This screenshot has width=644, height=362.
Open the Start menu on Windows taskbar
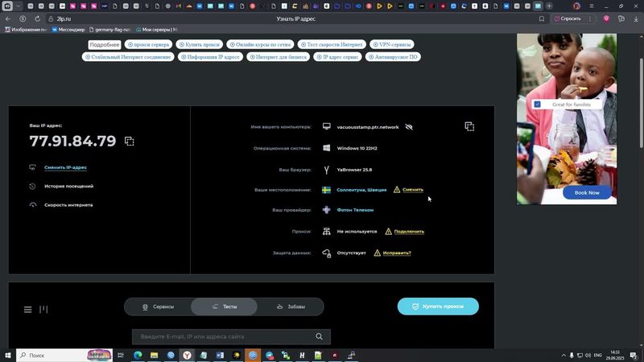pos(7,355)
